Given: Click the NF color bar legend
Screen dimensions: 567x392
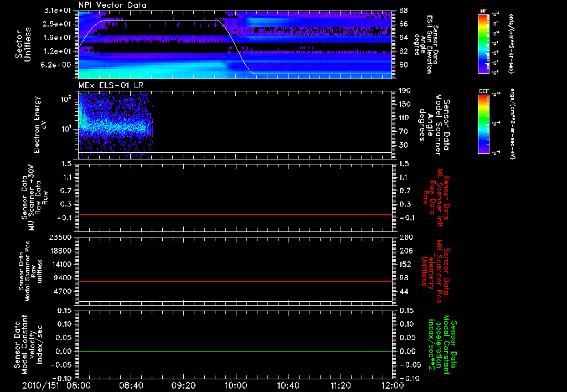Looking at the screenshot, I should [483, 43].
